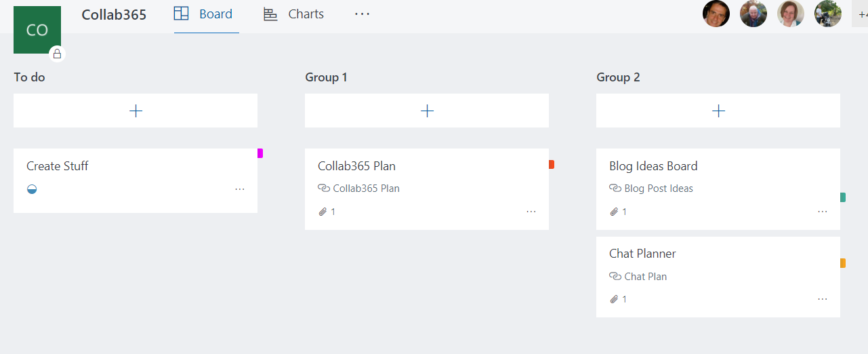Add a new task in the To do column

(136, 111)
